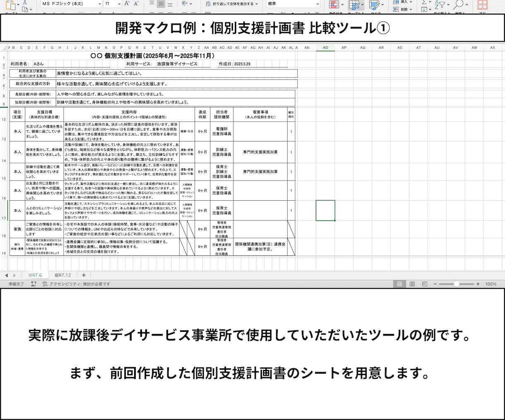Click the Format as Table icon

pyautogui.click(x=353, y=5)
